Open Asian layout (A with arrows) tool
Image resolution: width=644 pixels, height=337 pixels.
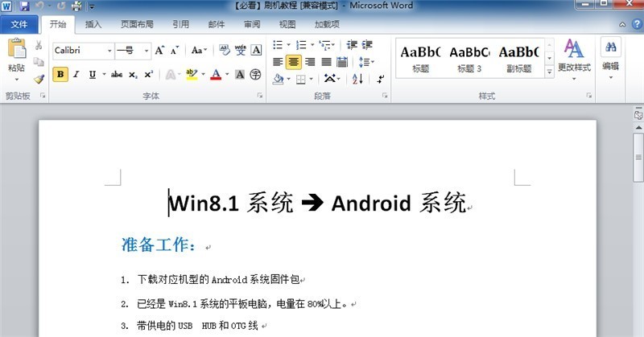tap(329, 78)
